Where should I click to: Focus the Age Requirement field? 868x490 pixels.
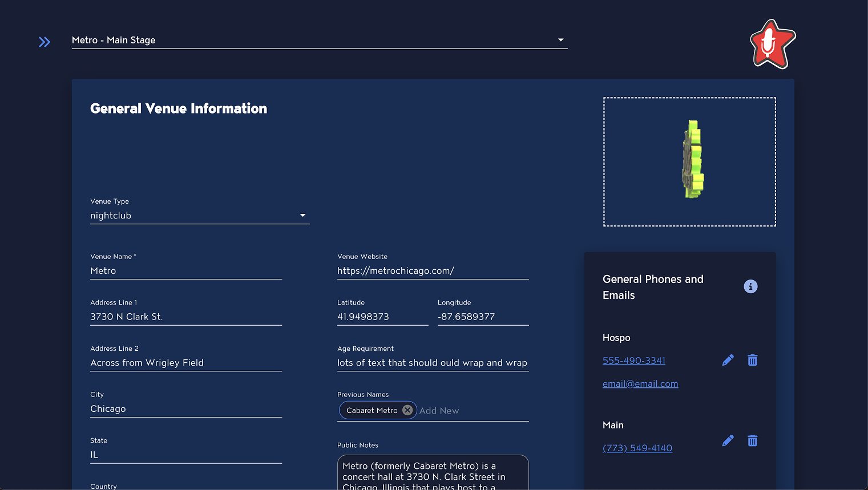(x=433, y=363)
